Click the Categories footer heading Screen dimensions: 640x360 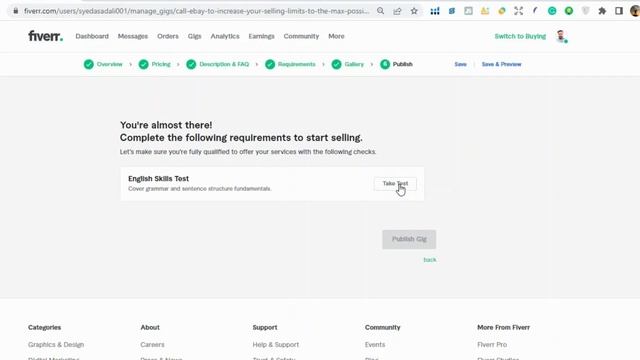[44, 327]
